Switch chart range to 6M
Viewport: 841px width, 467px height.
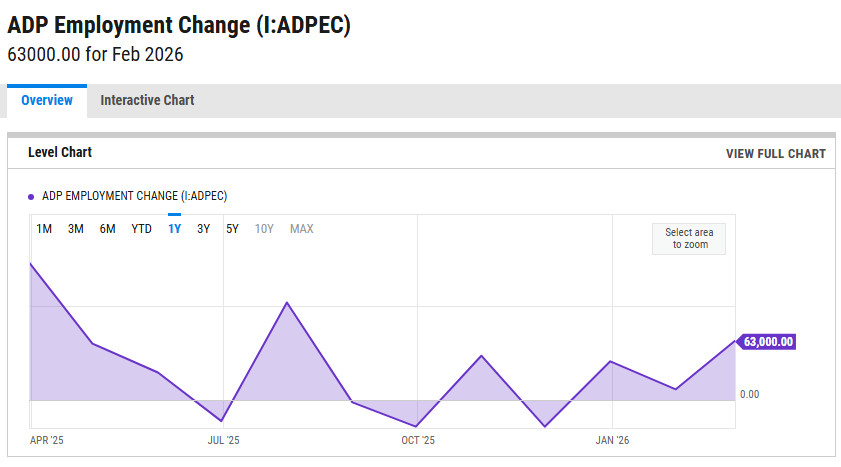(107, 229)
